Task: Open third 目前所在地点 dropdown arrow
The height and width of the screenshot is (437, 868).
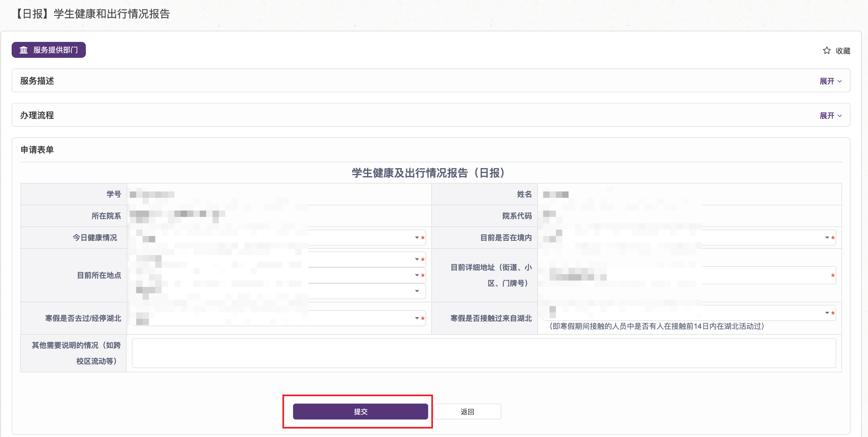Action: pyautogui.click(x=417, y=291)
